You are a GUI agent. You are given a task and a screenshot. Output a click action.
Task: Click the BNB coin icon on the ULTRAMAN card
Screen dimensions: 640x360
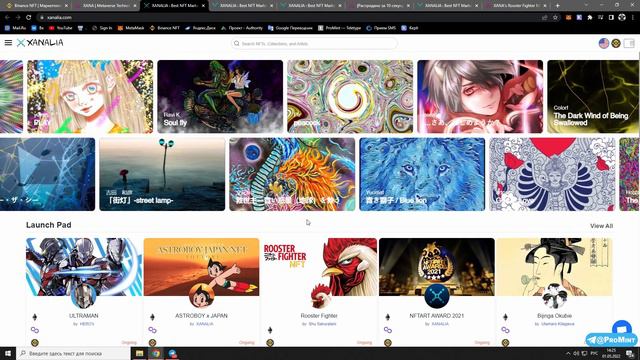[35, 343]
